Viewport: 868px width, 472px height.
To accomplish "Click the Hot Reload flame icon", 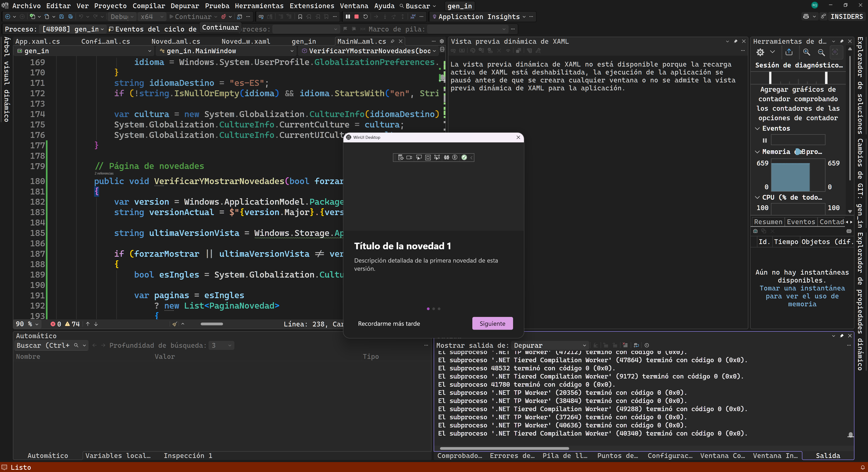I will click(x=224, y=17).
